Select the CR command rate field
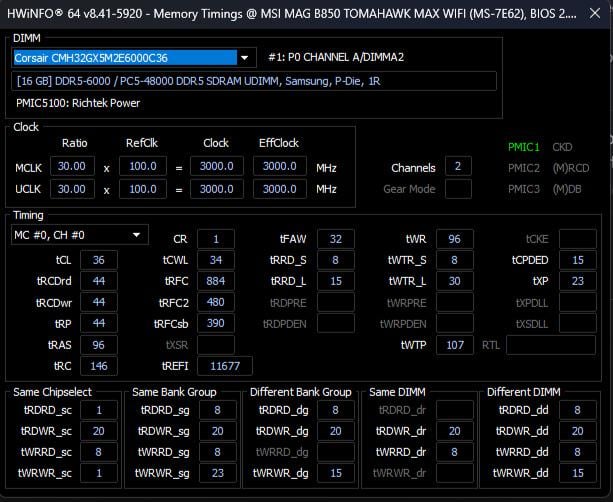Image resolution: width=613 pixels, height=502 pixels. coord(216,239)
